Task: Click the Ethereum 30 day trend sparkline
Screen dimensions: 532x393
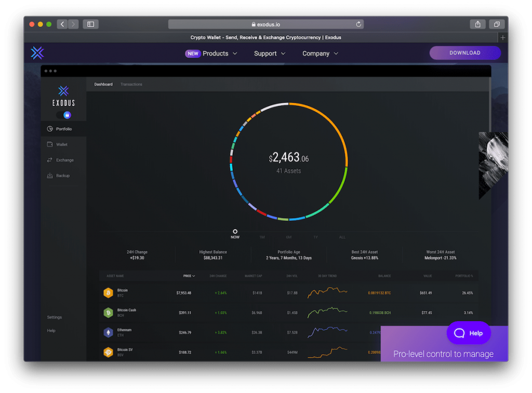Action: (327, 332)
